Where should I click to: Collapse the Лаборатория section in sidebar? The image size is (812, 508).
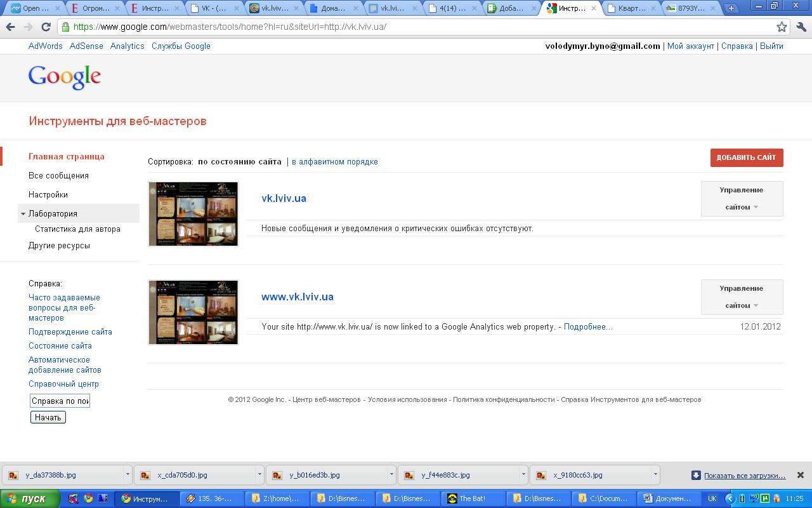click(23, 214)
